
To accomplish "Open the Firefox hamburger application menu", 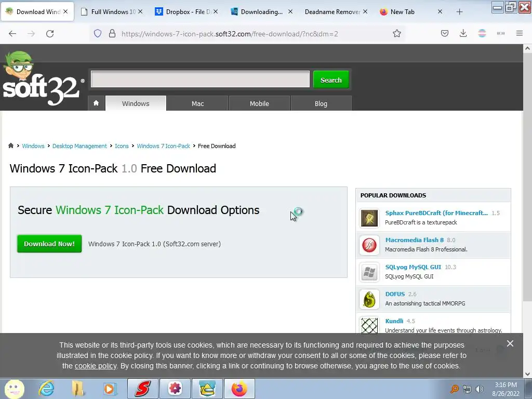I will click(520, 34).
